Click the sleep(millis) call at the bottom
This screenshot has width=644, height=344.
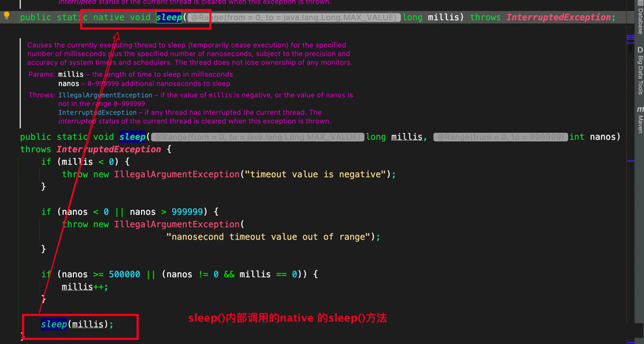77,324
